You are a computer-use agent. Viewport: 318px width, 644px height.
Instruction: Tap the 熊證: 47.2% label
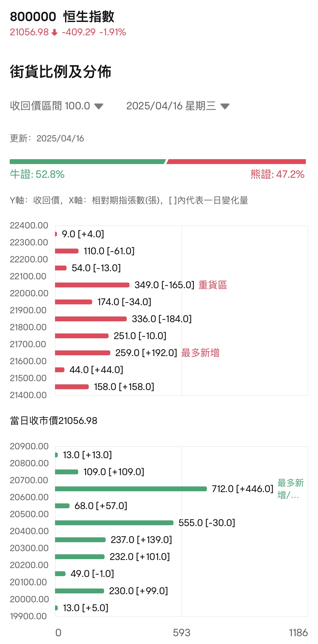pyautogui.click(x=277, y=174)
